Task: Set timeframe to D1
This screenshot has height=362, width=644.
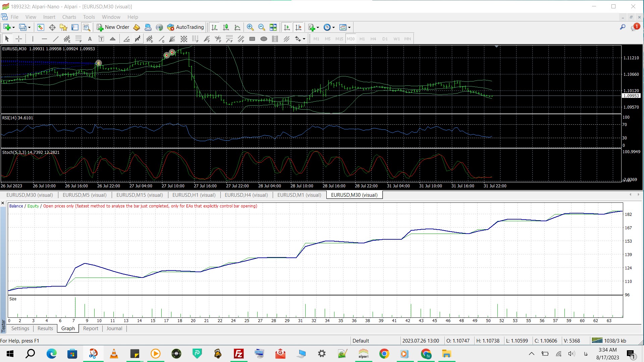Action: (x=385, y=39)
